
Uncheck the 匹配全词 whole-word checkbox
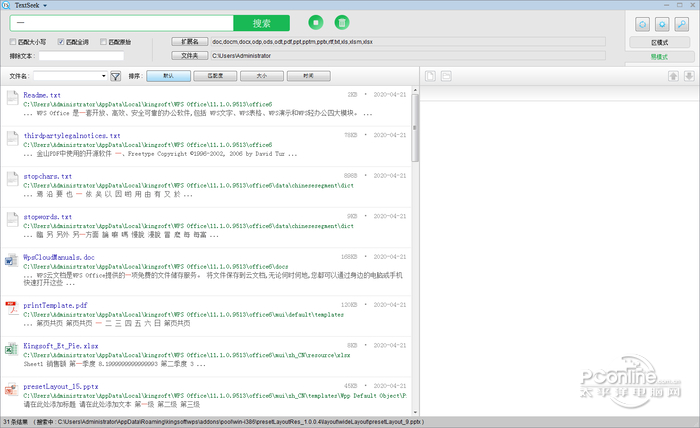pyautogui.click(x=61, y=42)
